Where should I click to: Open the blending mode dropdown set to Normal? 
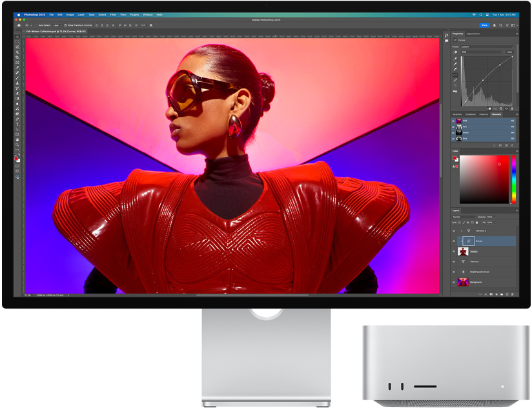click(x=465, y=217)
